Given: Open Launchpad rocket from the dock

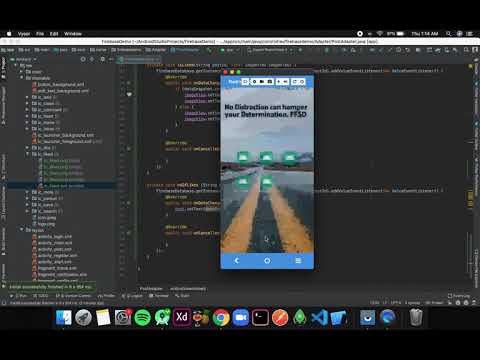Looking at the screenshot, I should point(83,317).
